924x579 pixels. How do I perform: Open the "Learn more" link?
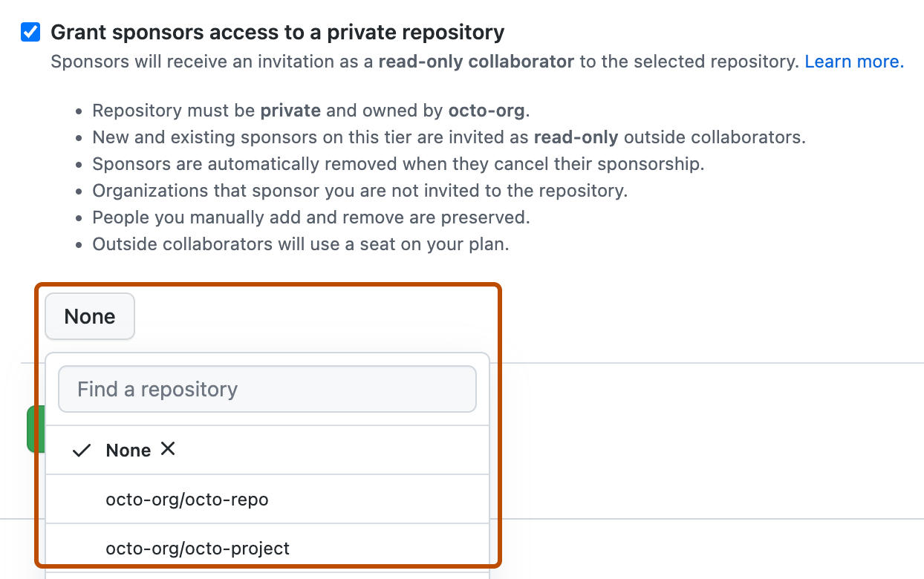(x=853, y=61)
